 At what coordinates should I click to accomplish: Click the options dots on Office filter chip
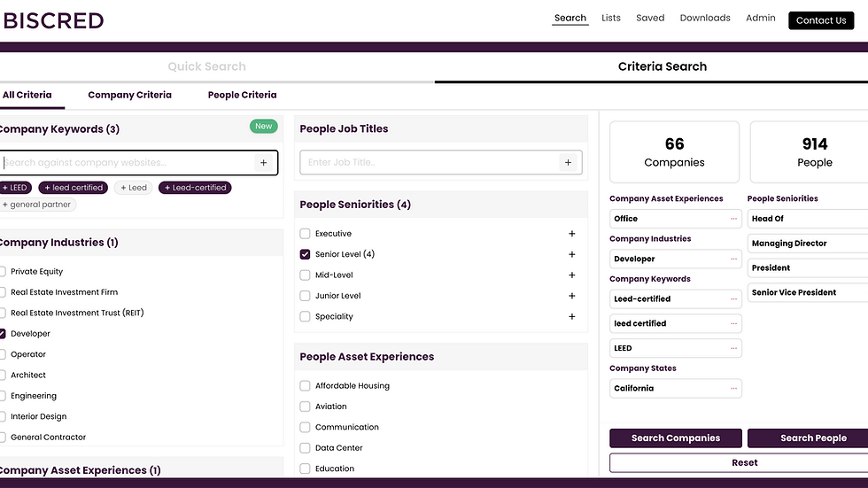click(733, 219)
